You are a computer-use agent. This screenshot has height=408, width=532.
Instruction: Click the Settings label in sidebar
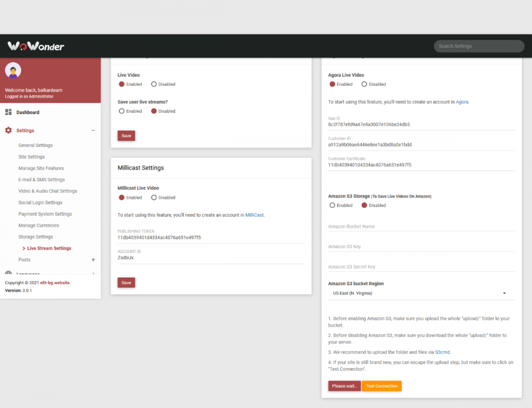point(25,130)
